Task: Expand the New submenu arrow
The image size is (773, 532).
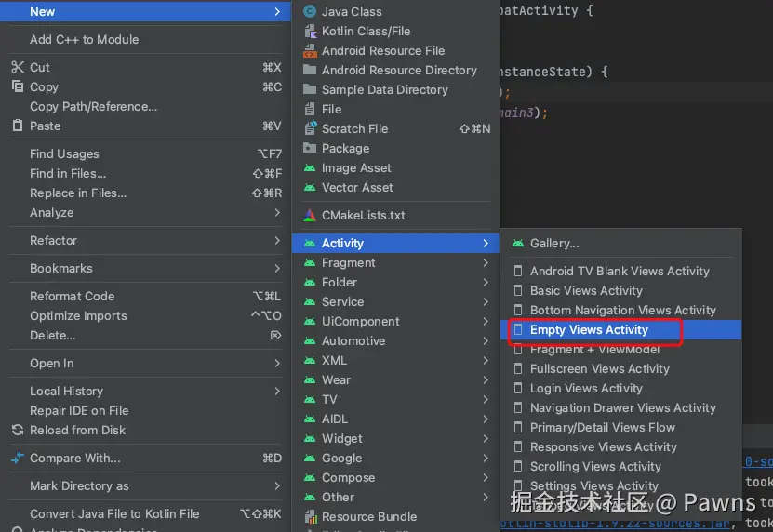Action: click(x=277, y=11)
